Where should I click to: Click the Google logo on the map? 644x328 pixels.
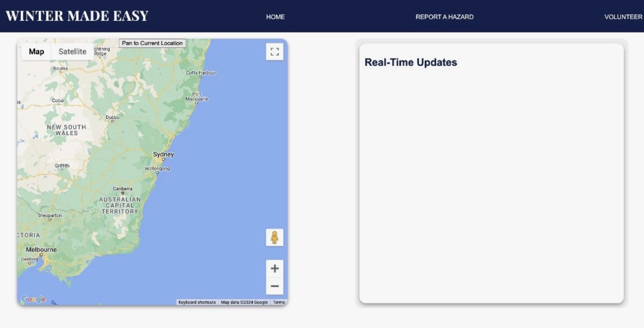pos(34,299)
